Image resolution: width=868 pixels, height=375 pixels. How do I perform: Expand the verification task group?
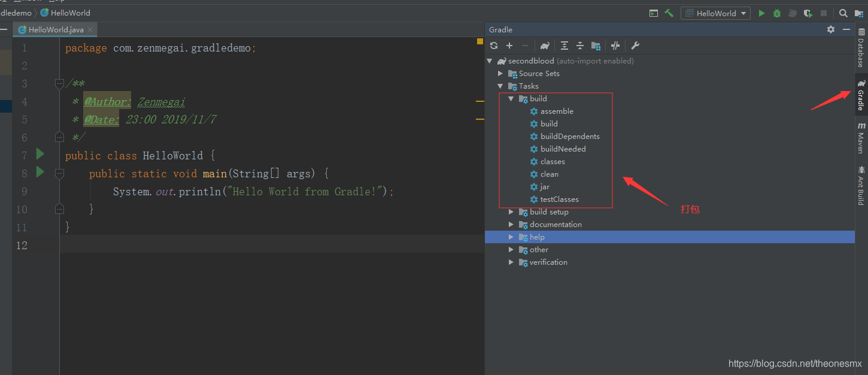click(x=511, y=262)
